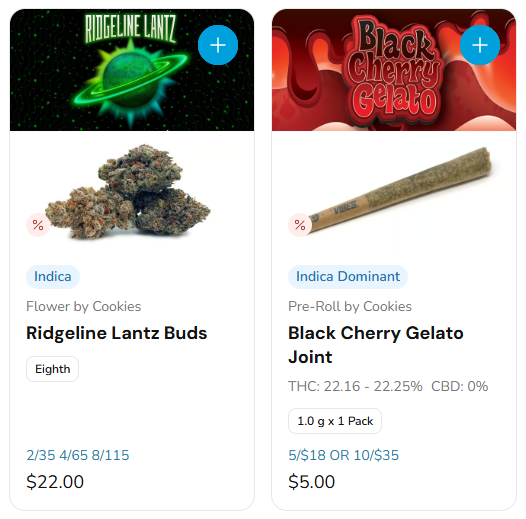Add Ridgeline Lantz Buds to cart

tap(218, 45)
